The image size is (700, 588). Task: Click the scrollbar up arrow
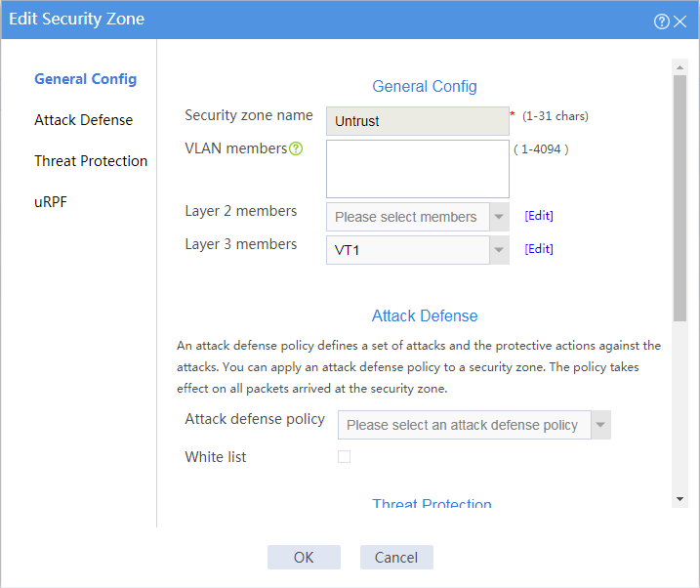(x=679, y=67)
